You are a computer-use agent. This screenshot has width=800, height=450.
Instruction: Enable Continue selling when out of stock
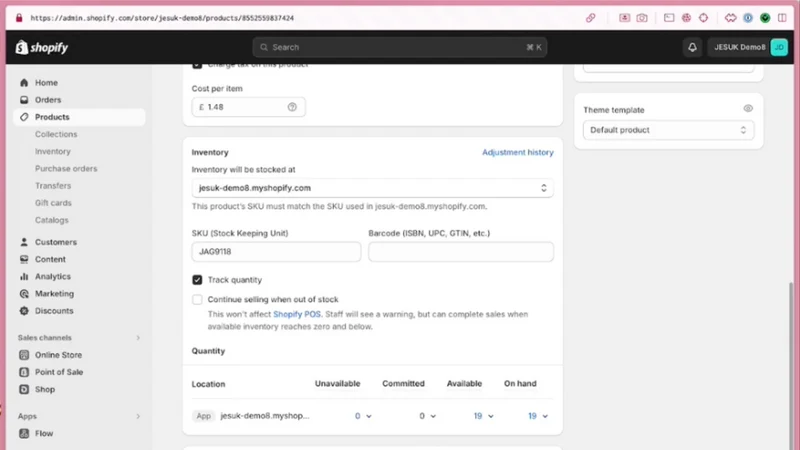pos(197,299)
